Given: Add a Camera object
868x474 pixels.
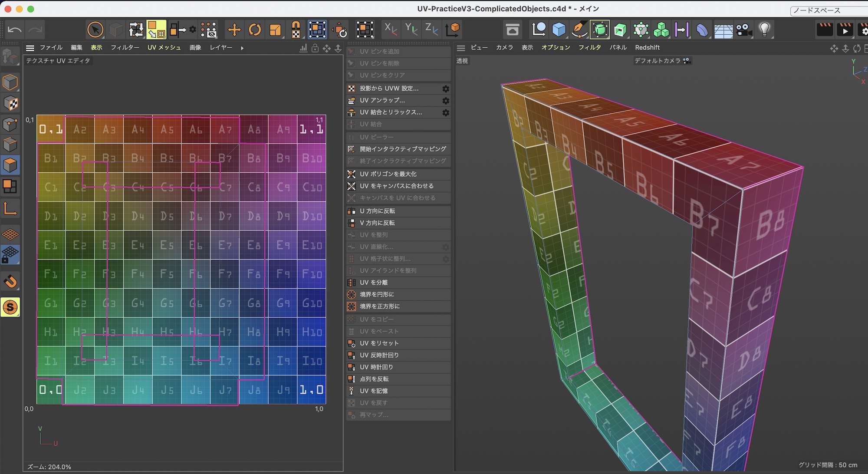Looking at the screenshot, I should (x=744, y=30).
